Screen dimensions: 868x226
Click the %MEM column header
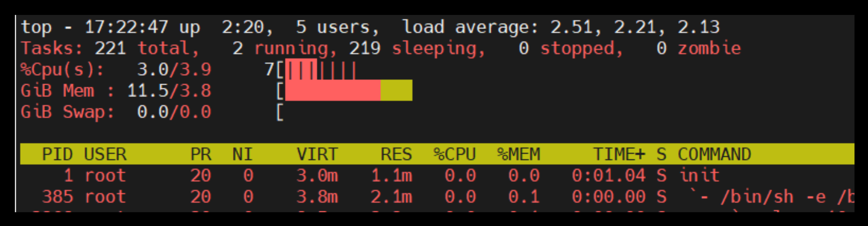[518, 154]
